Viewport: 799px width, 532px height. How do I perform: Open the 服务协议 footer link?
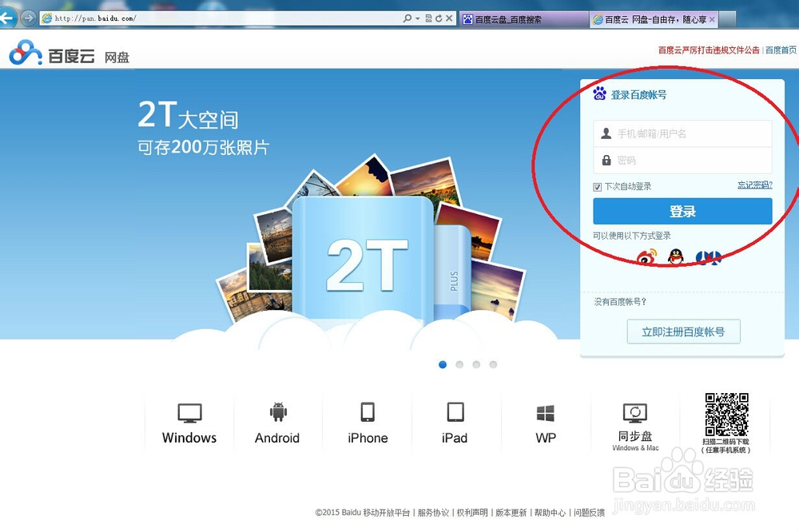(433, 512)
